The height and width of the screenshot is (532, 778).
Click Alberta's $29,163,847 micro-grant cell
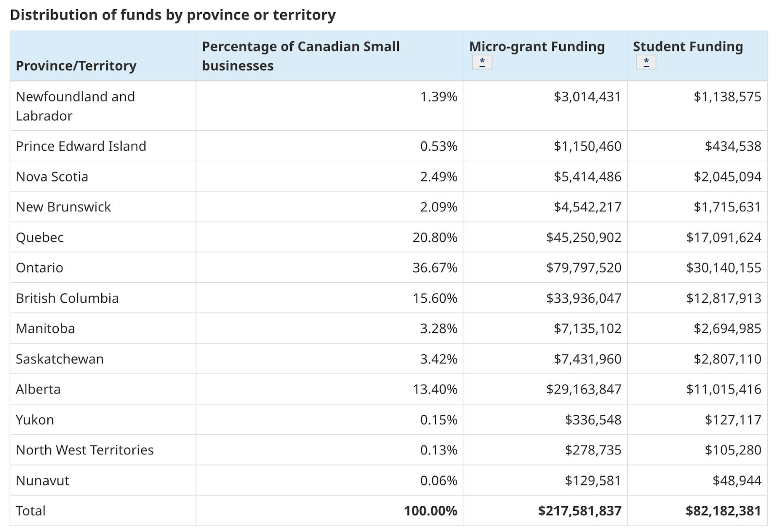click(583, 389)
